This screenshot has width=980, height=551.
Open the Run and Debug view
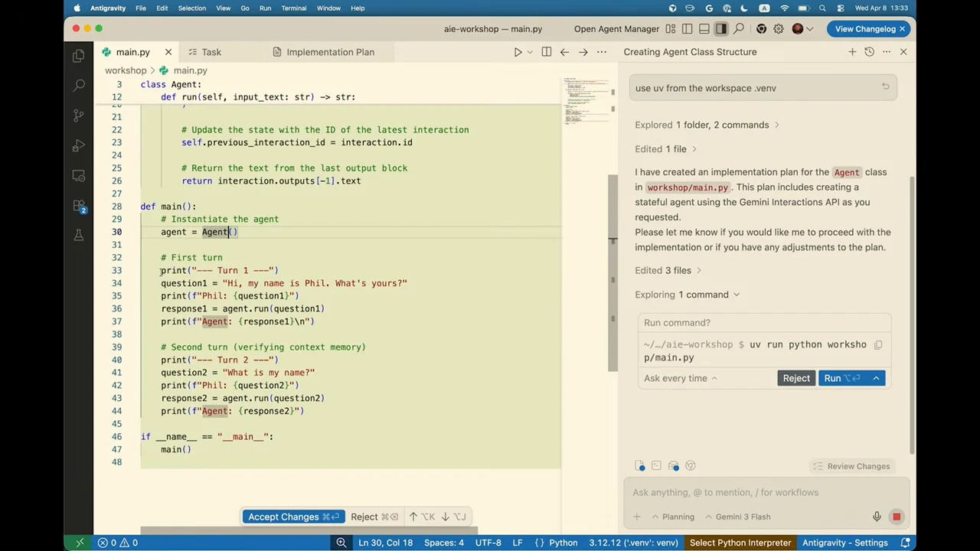[78, 145]
